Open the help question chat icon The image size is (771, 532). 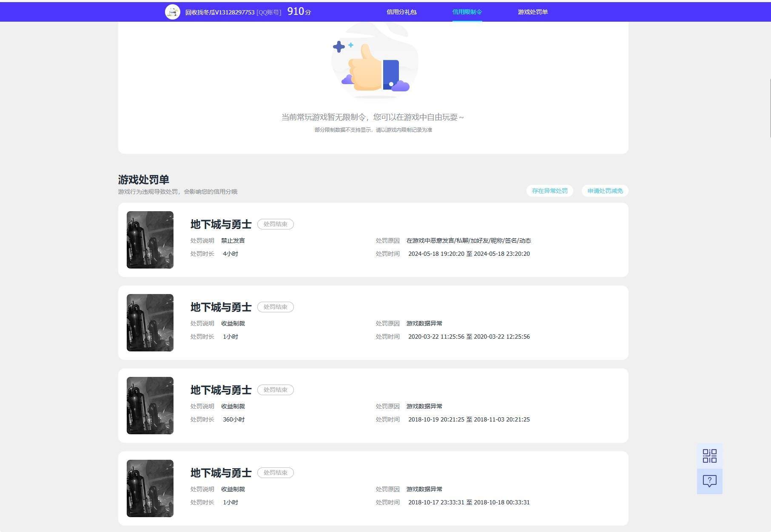point(709,481)
